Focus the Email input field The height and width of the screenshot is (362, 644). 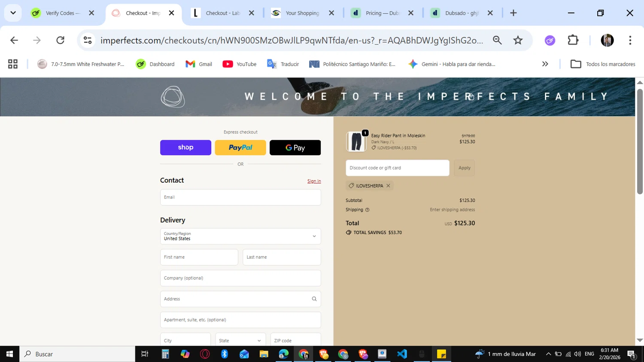click(240, 197)
